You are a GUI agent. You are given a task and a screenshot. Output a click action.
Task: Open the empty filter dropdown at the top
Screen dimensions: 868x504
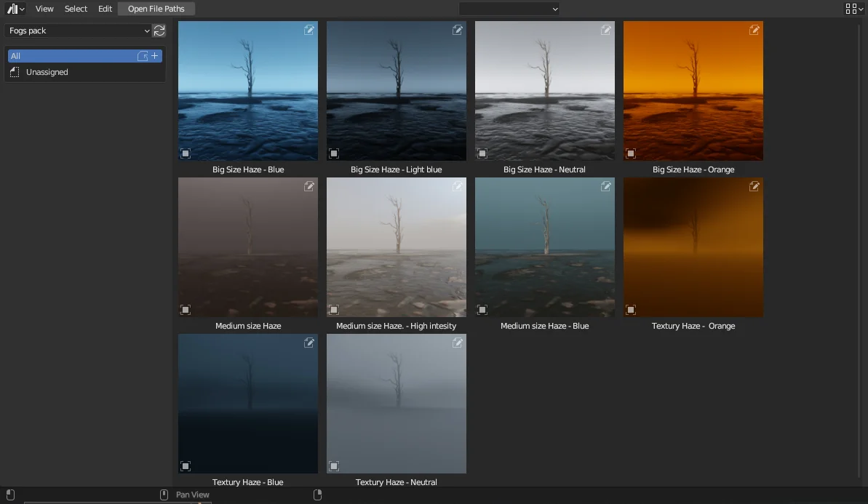click(x=509, y=9)
